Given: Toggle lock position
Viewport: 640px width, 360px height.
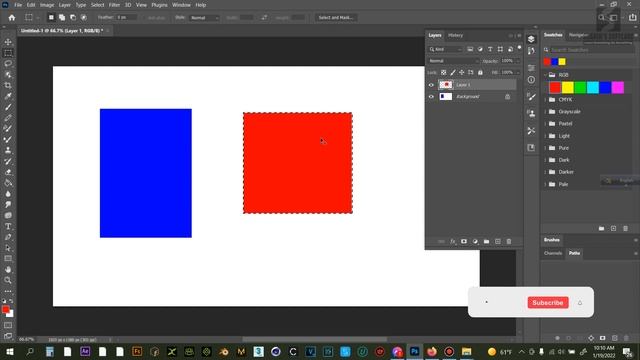Looking at the screenshot, I should pyautogui.click(x=462, y=72).
